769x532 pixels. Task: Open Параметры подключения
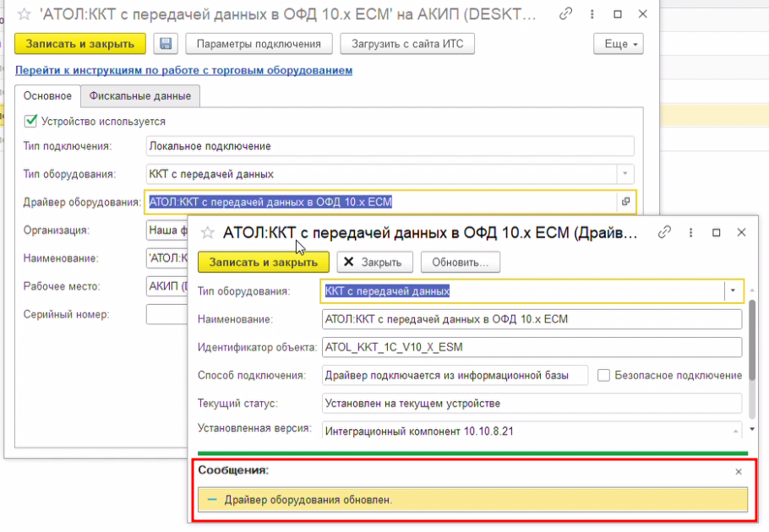[x=259, y=44]
